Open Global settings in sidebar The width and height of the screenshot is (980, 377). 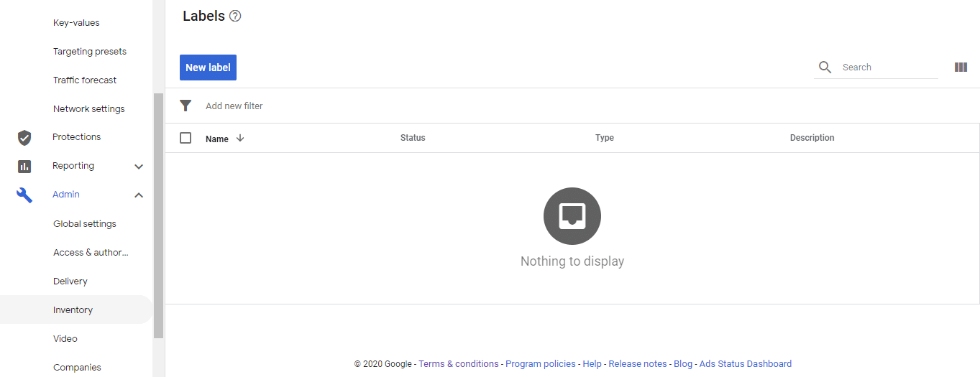coord(84,224)
